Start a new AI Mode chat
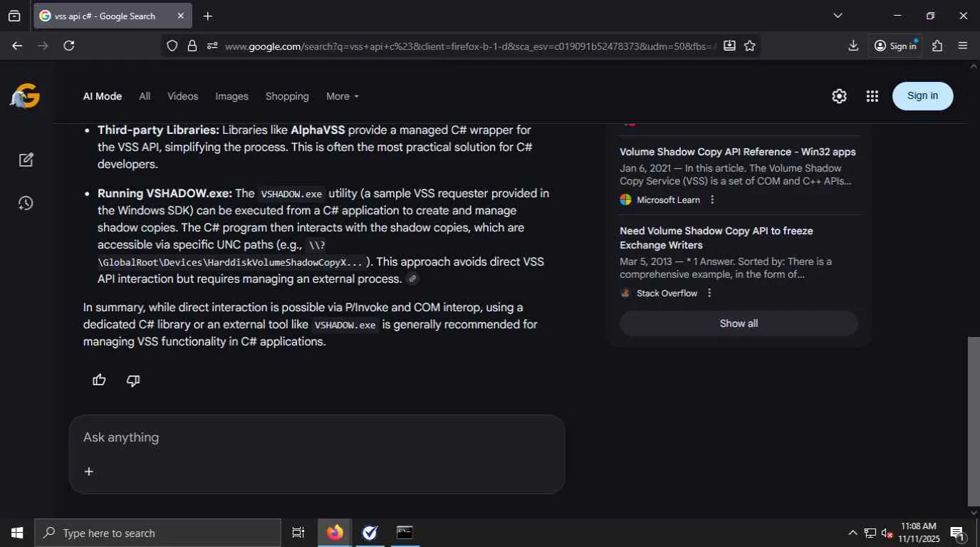The image size is (980, 547). (x=26, y=160)
